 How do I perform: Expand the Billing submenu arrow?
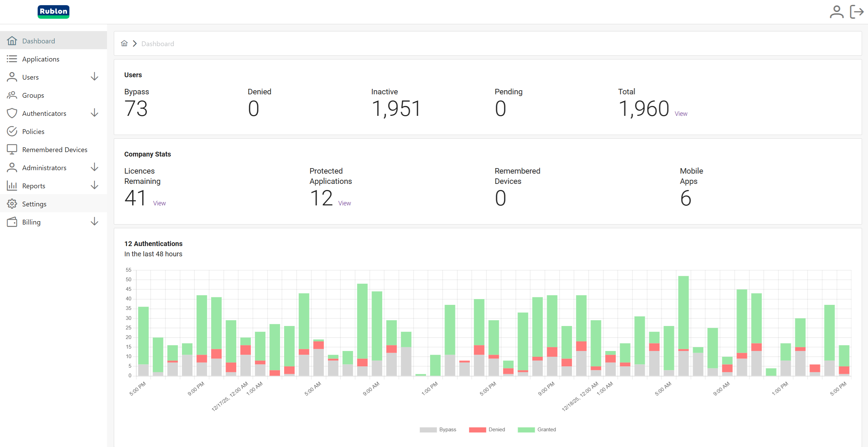click(x=95, y=222)
